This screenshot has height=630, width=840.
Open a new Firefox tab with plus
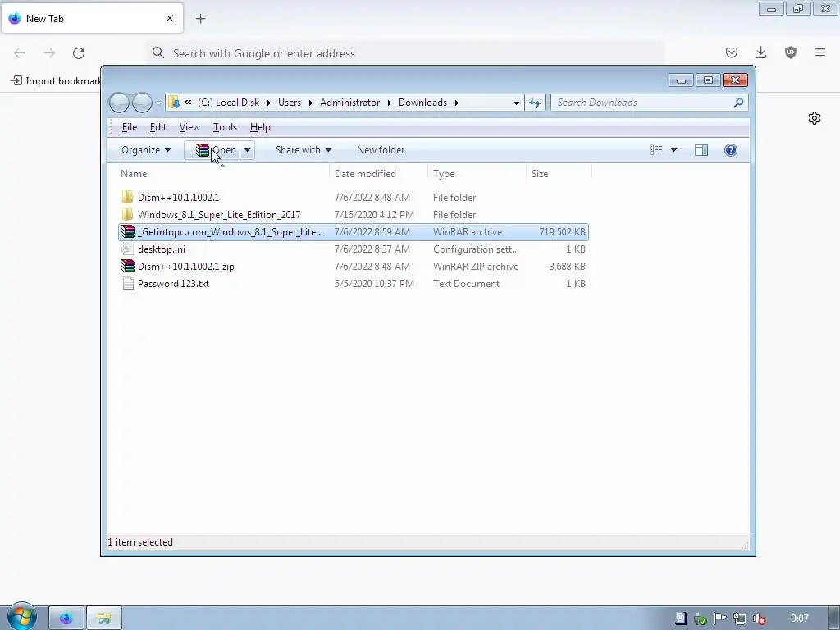click(x=200, y=19)
